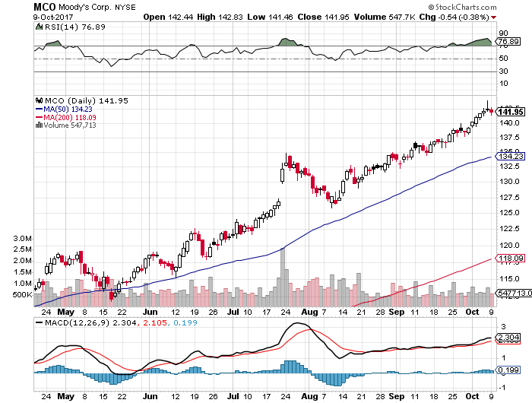Click the volume bars icon in the legend

click(x=39, y=125)
